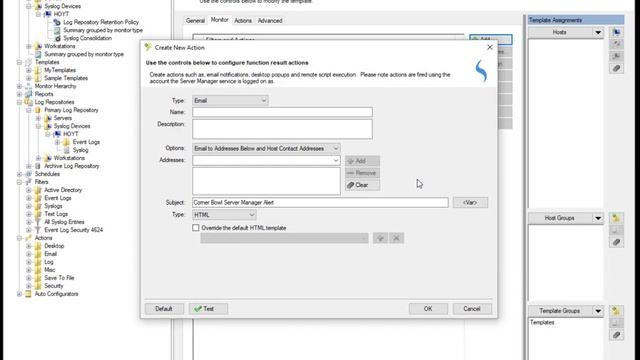Click the Default button in dialog
Viewport: 640px width, 360px height.
click(x=164, y=309)
